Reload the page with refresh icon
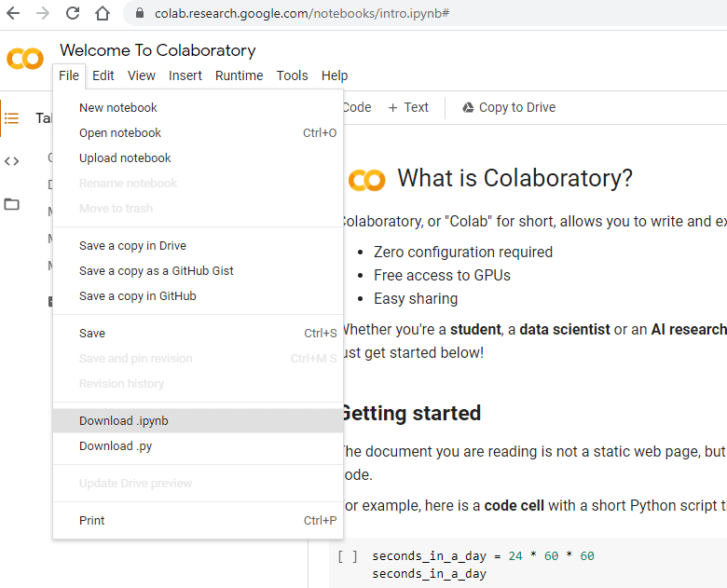 tap(73, 13)
